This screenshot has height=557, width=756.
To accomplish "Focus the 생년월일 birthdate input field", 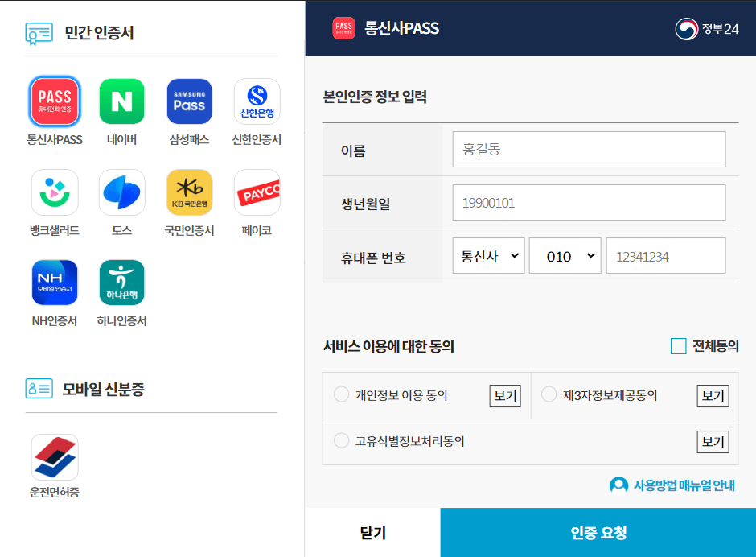I will 589,203.
